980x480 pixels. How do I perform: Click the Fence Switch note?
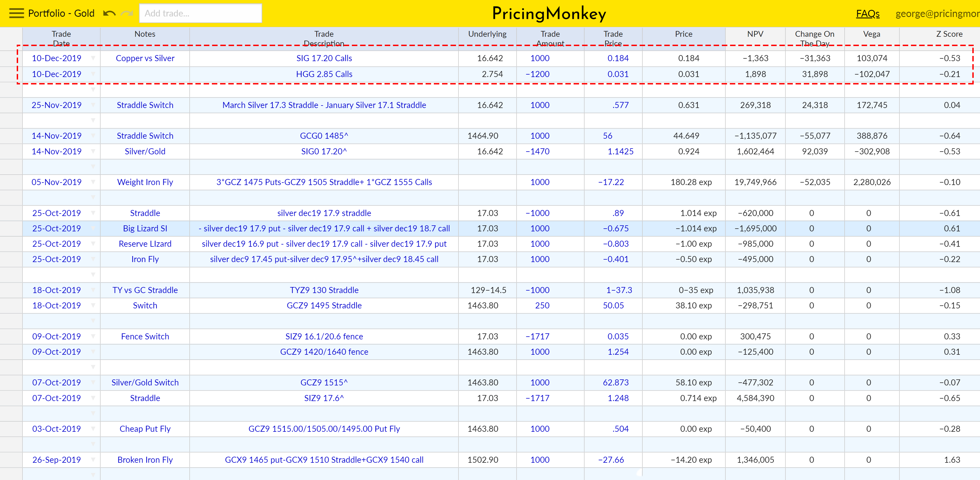(145, 337)
